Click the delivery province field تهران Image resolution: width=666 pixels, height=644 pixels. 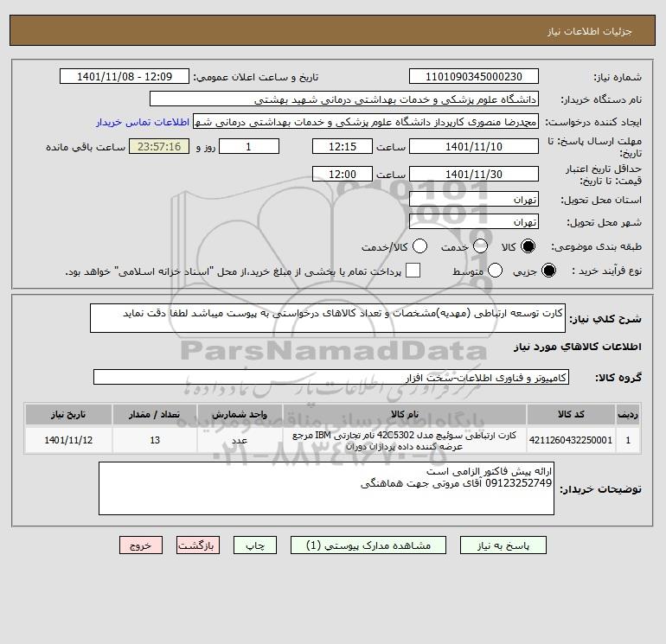click(x=474, y=199)
